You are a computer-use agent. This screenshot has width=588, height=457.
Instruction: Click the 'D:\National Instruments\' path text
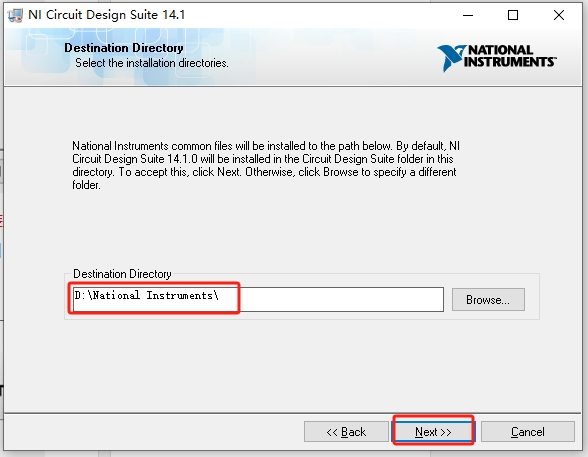click(146, 295)
